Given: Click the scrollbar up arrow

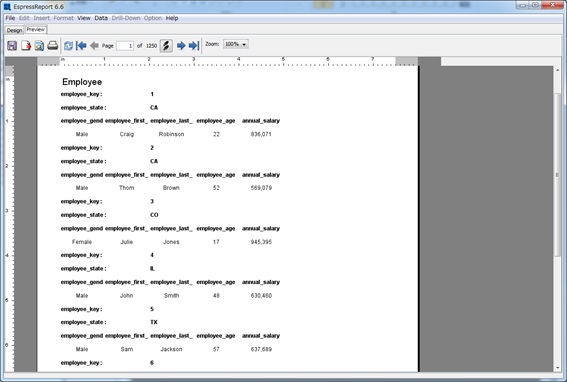Looking at the screenshot, I should coord(557,71).
